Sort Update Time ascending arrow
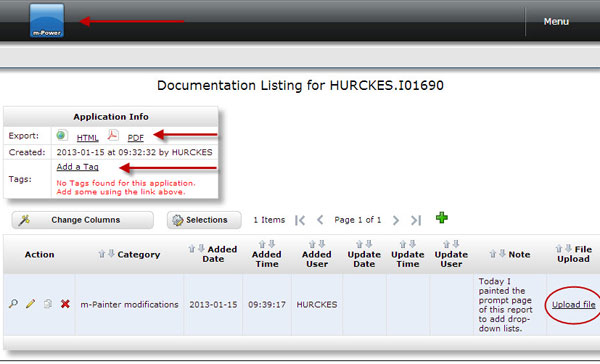 tap(403, 244)
